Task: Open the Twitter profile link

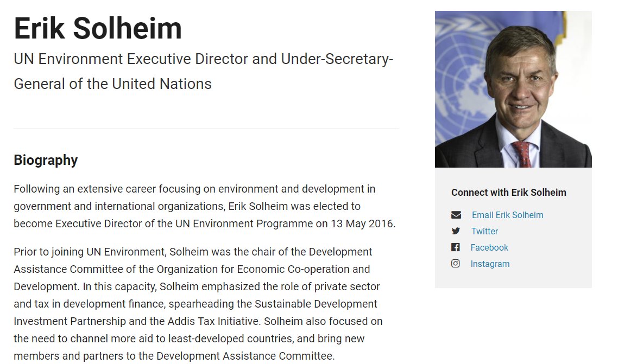Action: pos(484,231)
